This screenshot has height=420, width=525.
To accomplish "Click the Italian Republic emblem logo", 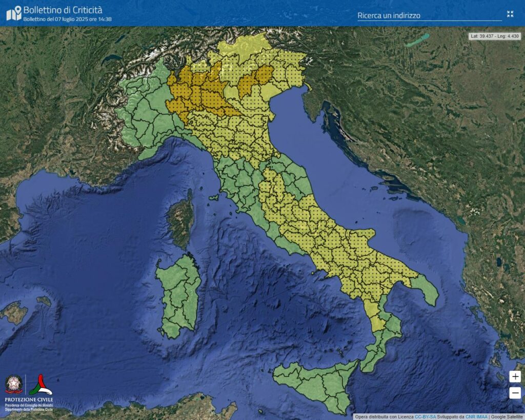I will pyautogui.click(x=14, y=385).
